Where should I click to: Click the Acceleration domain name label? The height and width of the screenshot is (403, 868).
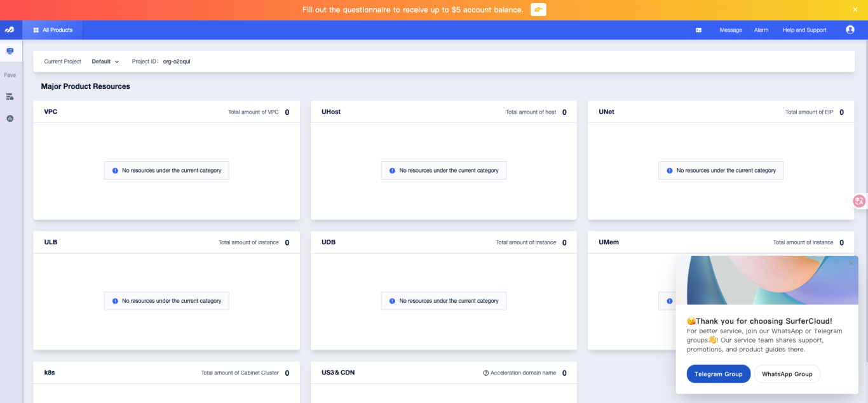(524, 373)
